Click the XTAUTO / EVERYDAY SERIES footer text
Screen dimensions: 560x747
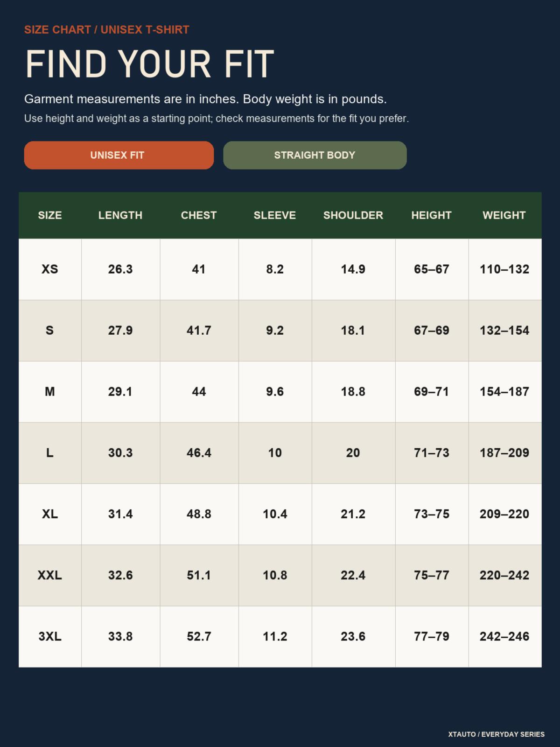click(497, 734)
